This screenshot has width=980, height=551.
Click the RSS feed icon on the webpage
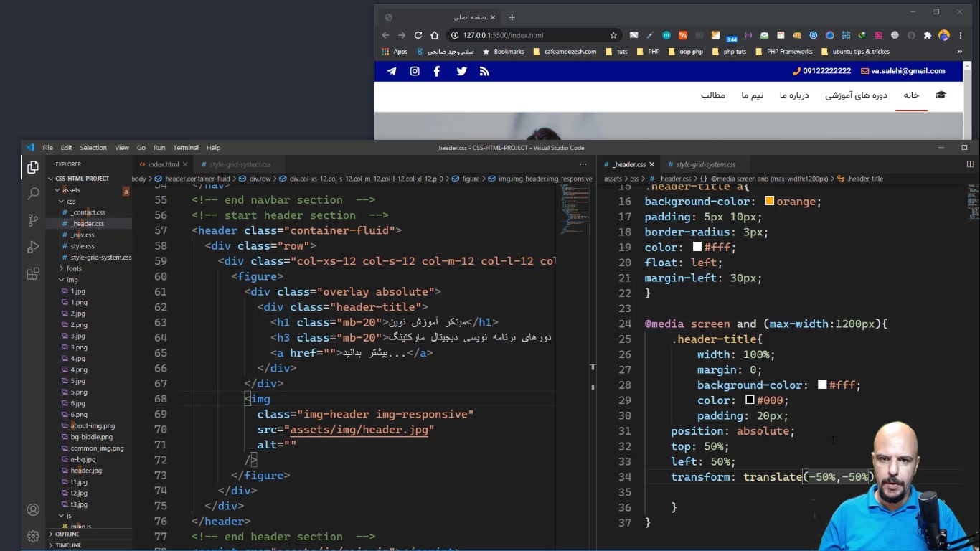click(484, 71)
